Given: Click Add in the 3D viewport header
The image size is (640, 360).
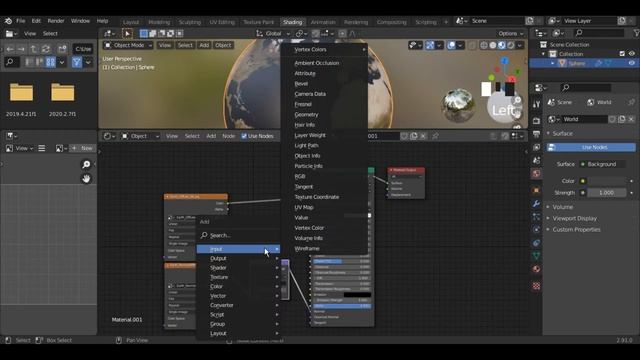Looking at the screenshot, I should (x=204, y=45).
